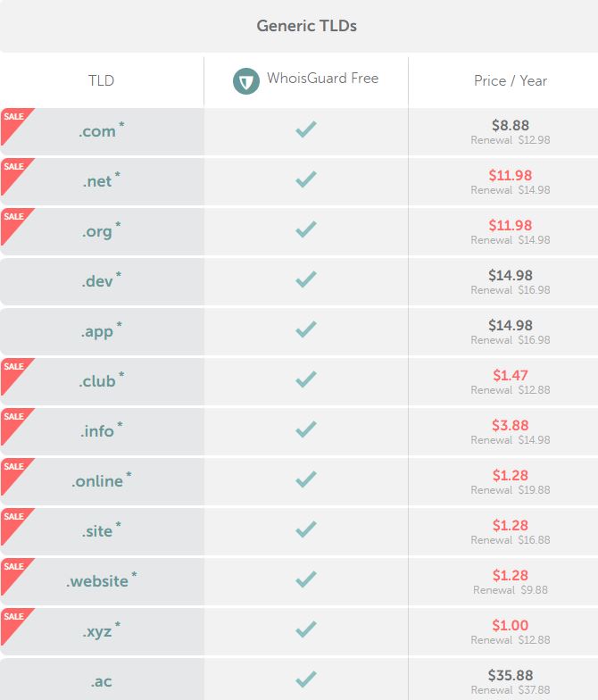Select the .site TLD entry
The width and height of the screenshot is (598, 700).
[x=96, y=531]
